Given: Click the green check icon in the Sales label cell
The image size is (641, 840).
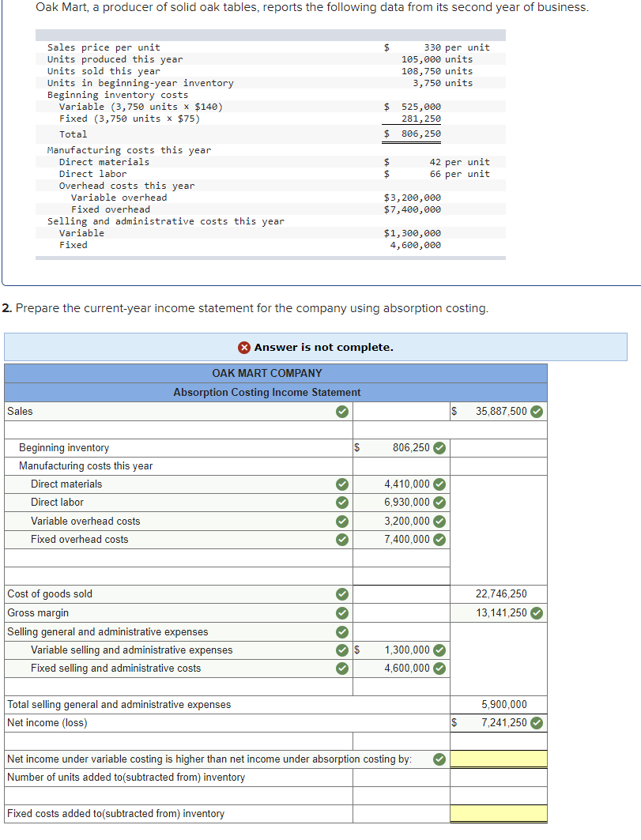Looking at the screenshot, I should pyautogui.click(x=342, y=412).
